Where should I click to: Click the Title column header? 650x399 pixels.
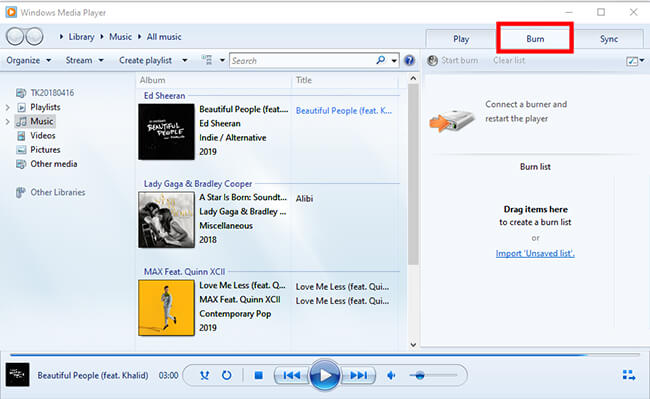[303, 80]
